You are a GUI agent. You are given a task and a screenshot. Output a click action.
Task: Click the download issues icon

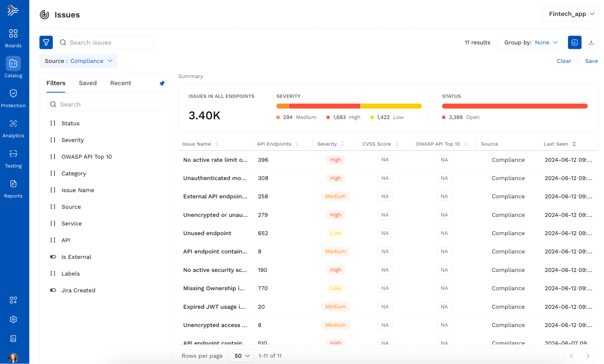pyautogui.click(x=591, y=43)
